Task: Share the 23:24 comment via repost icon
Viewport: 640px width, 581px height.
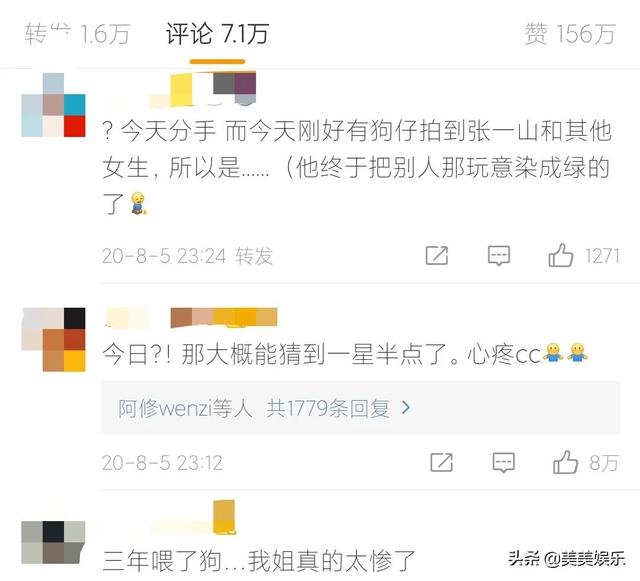Action: tap(437, 256)
